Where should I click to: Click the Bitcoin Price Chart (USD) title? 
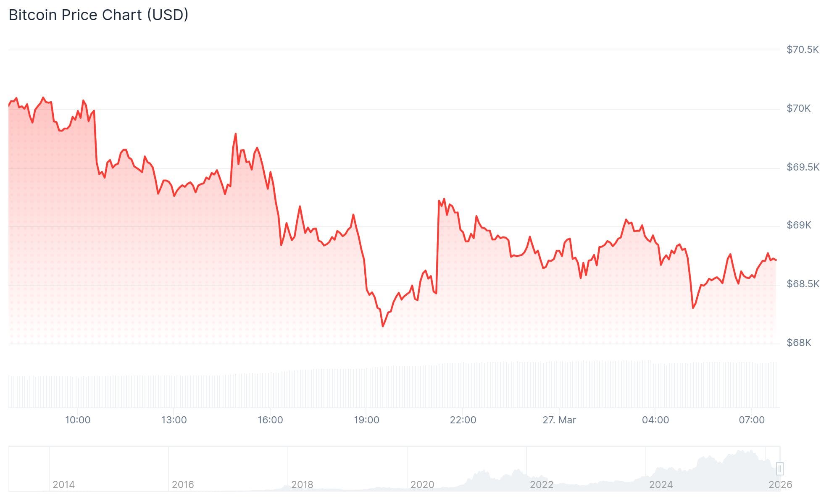click(x=98, y=15)
